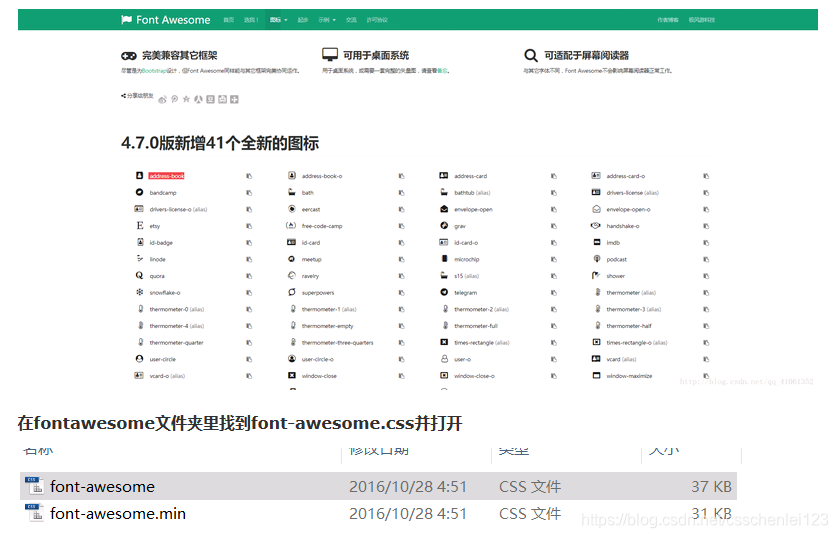Viewport: 838px width, 538px height.
Task: Click date cell of font-awesome.min row
Action: (x=408, y=513)
